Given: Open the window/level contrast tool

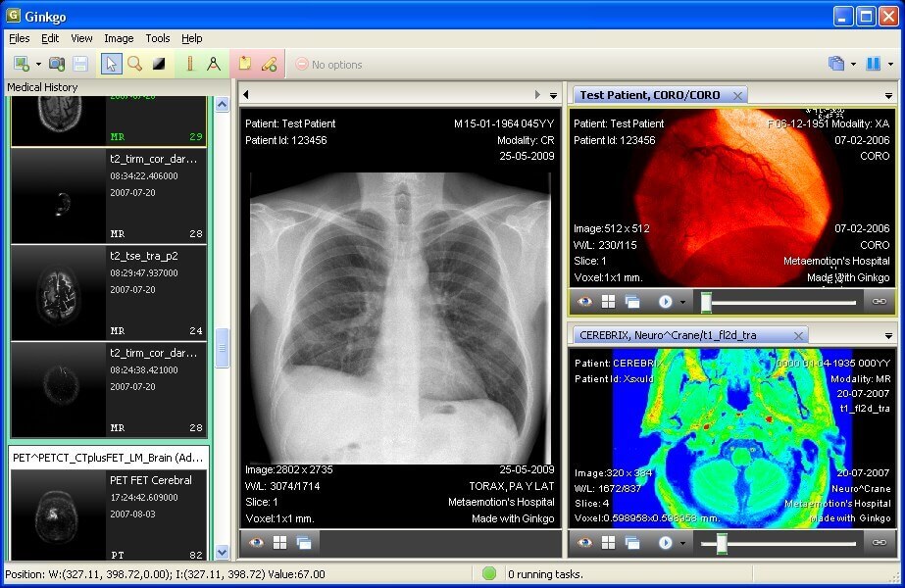Looking at the screenshot, I should point(158,63).
